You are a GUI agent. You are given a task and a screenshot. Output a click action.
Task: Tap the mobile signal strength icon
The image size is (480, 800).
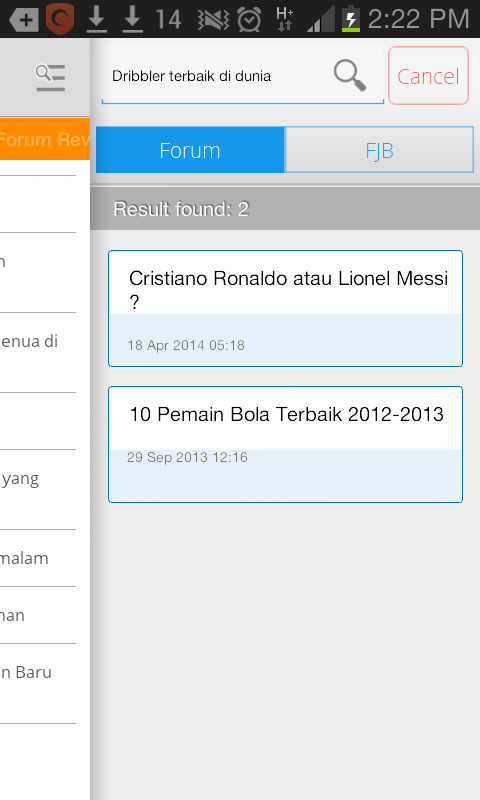click(x=321, y=19)
